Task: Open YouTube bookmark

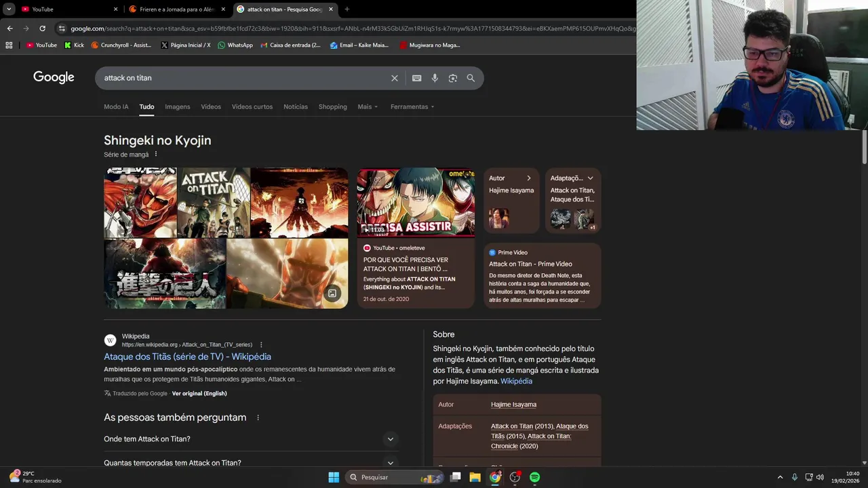Action: click(41, 45)
